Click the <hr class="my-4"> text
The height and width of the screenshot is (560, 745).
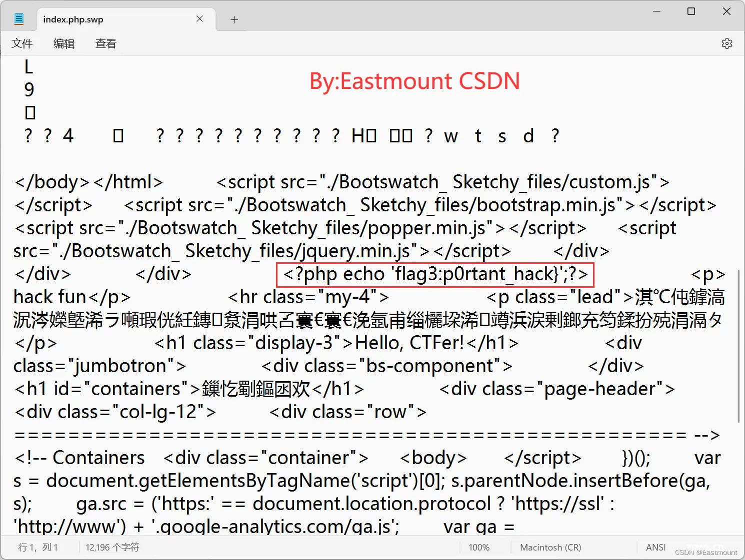(308, 297)
